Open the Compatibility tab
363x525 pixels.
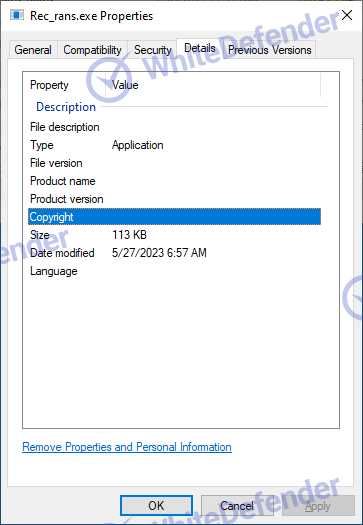tap(92, 50)
